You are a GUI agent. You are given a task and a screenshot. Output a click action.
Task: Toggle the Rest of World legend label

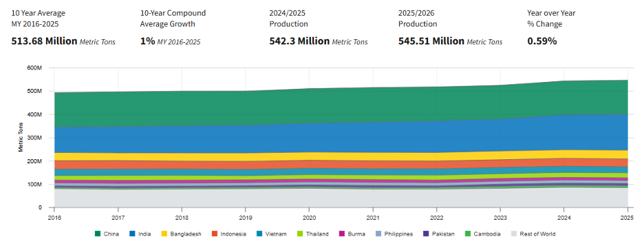pos(537,234)
